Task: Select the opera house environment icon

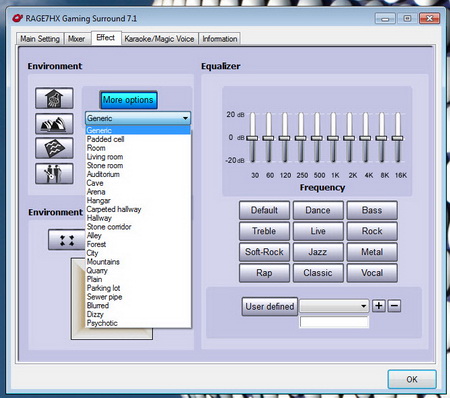Action: tap(54, 124)
